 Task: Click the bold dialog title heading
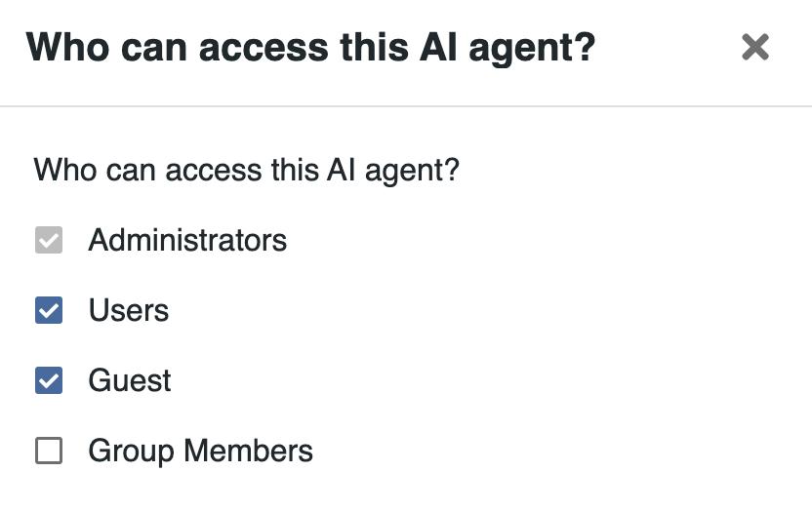310,47
